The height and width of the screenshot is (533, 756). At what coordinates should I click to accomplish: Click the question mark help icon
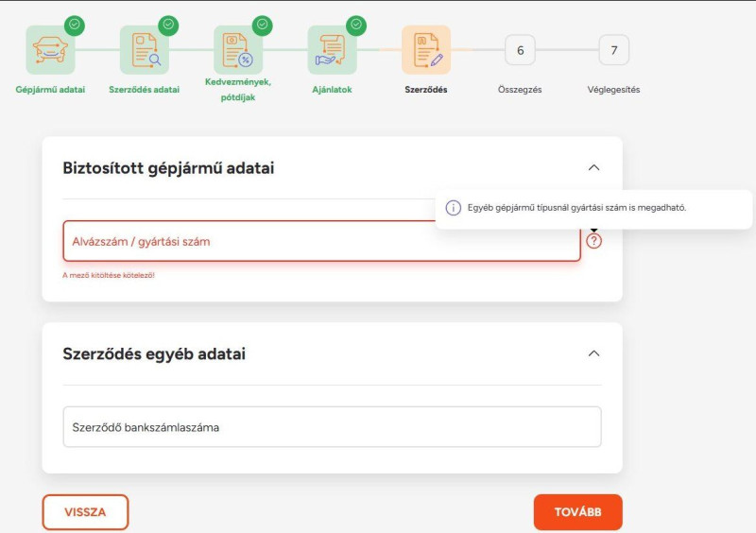pos(594,241)
